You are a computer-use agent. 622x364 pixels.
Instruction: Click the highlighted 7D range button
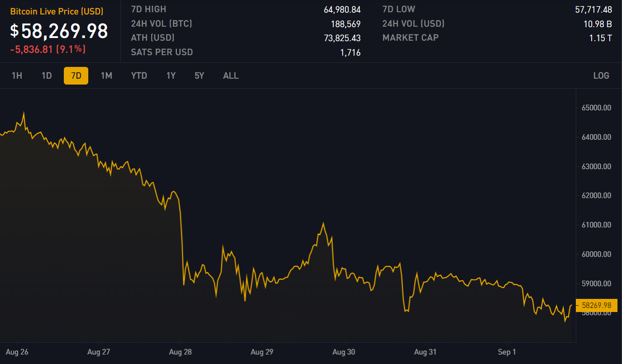tap(76, 76)
